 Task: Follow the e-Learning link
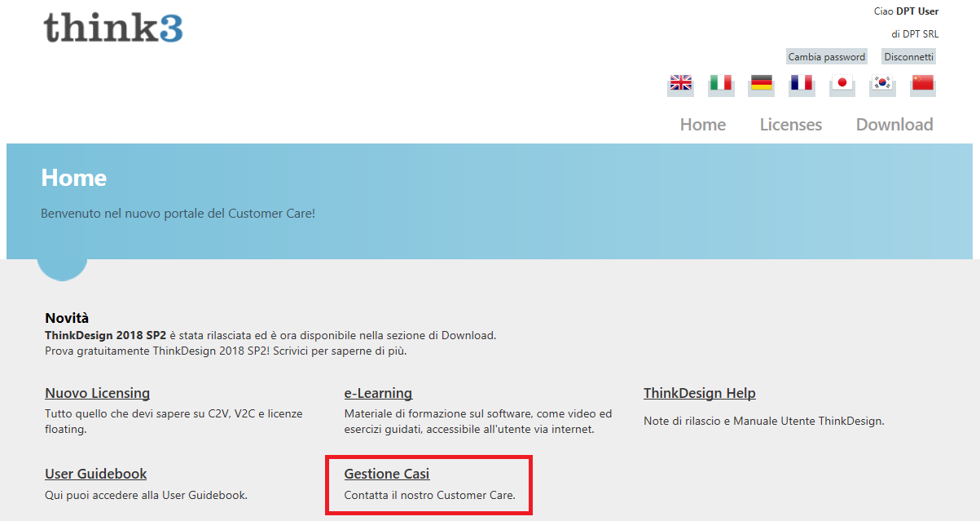tap(378, 394)
